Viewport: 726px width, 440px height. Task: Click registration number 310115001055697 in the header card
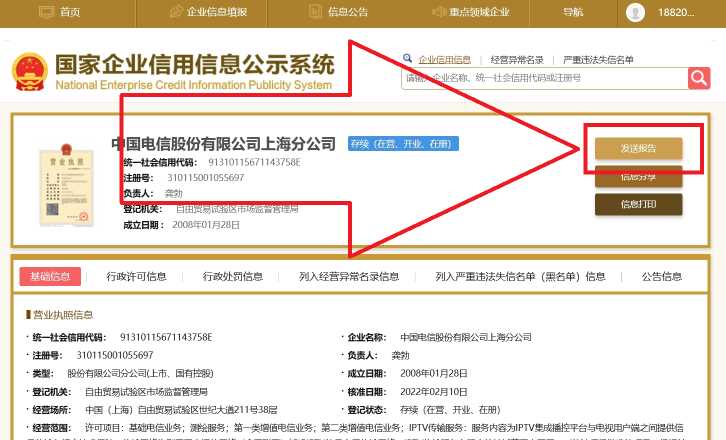click(x=206, y=177)
